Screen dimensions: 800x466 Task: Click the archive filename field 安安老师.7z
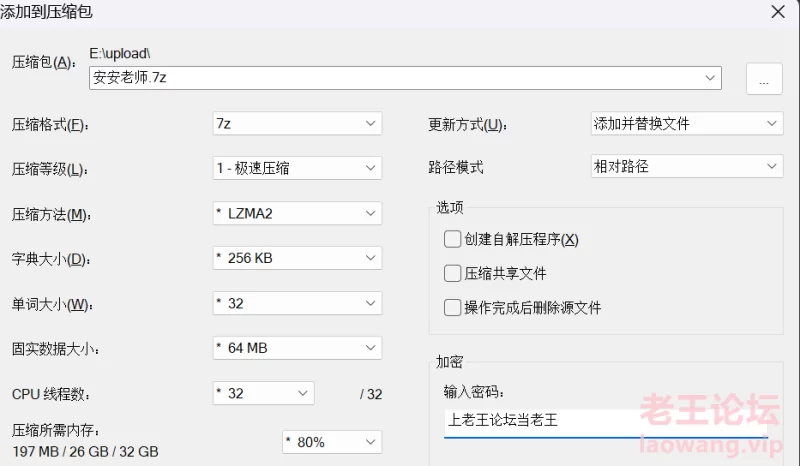pos(405,78)
